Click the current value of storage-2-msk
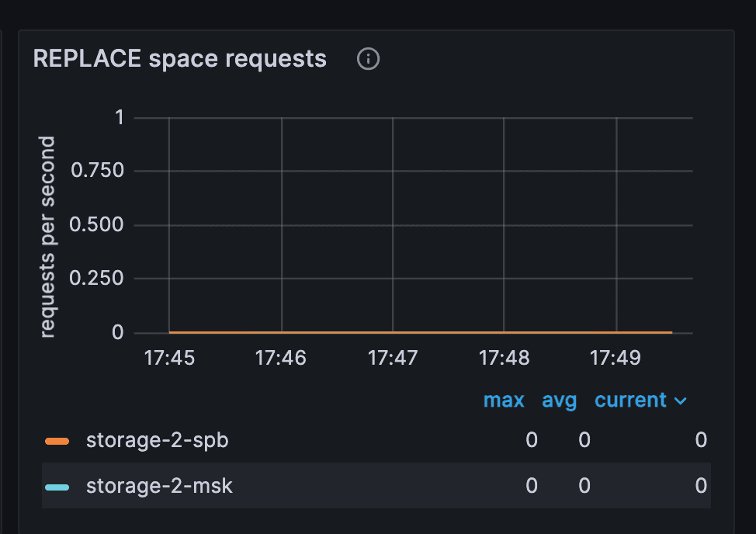 [701, 486]
